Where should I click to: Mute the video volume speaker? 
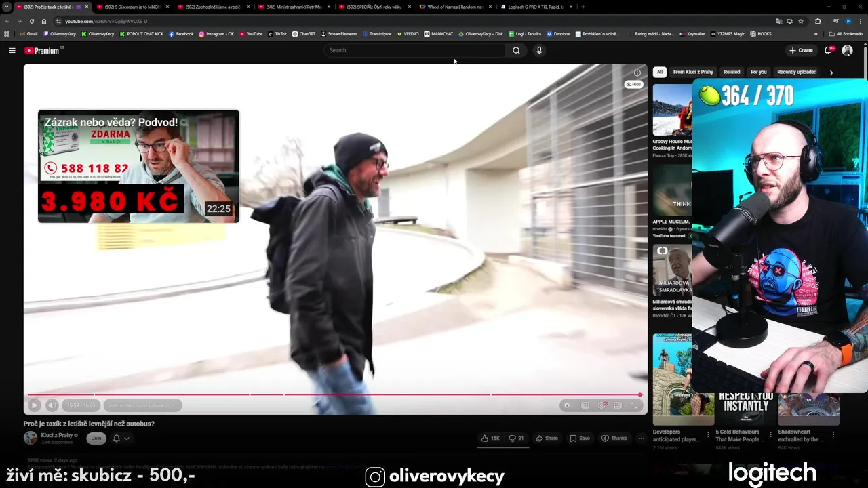click(x=52, y=405)
